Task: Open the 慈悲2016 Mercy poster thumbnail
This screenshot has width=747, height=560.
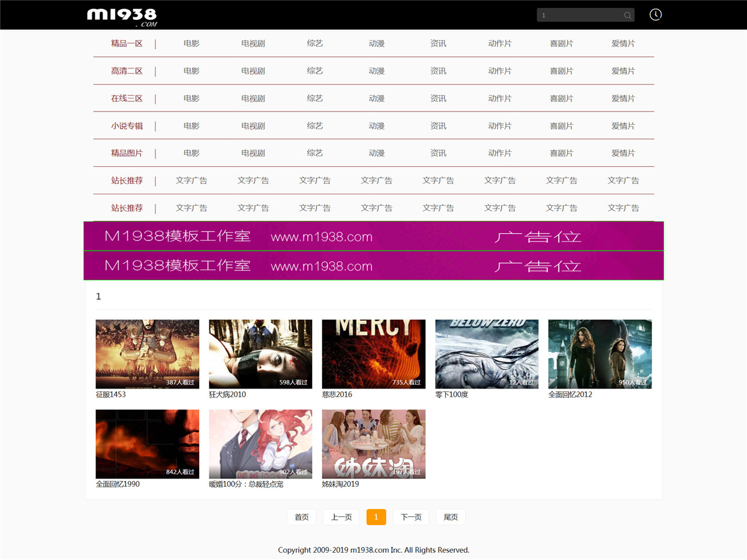Action: coord(374,354)
